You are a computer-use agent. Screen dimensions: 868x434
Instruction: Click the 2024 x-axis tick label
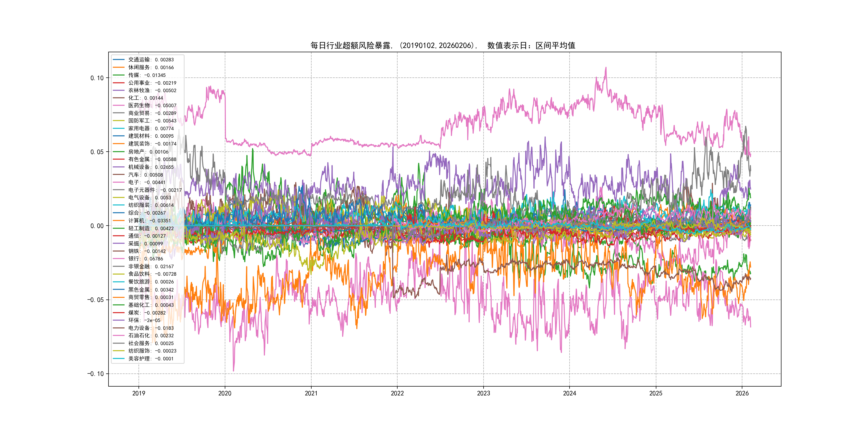570,393
